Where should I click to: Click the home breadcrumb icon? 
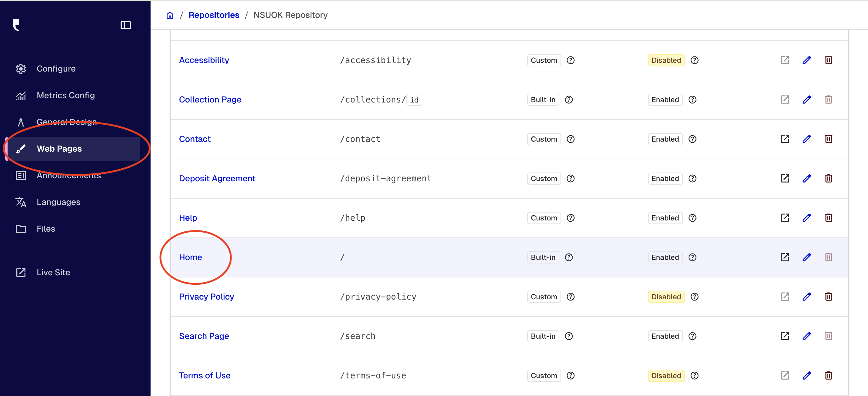point(170,15)
